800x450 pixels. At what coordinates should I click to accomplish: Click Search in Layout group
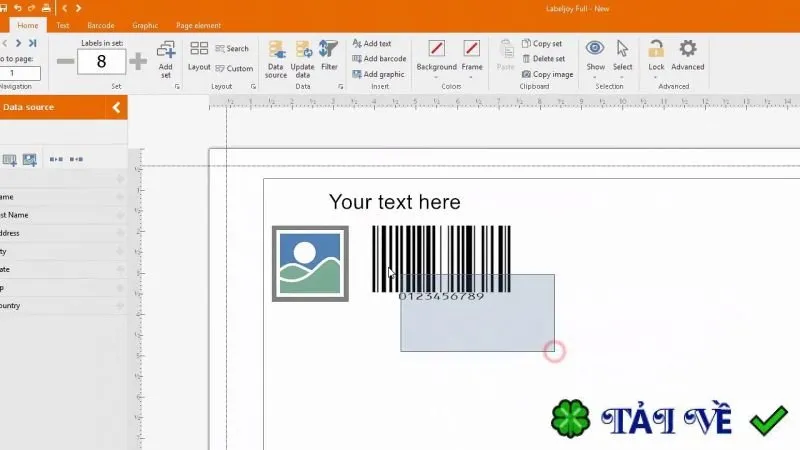pyautogui.click(x=232, y=48)
